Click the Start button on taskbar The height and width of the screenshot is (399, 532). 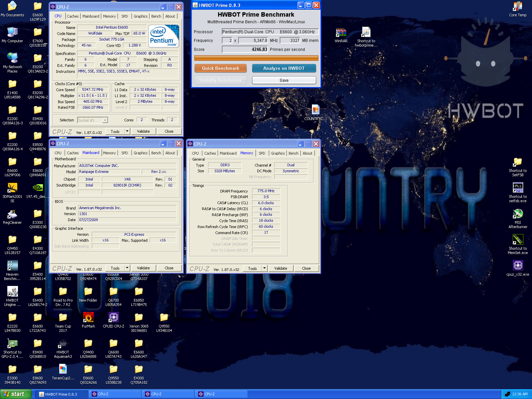pos(16,394)
